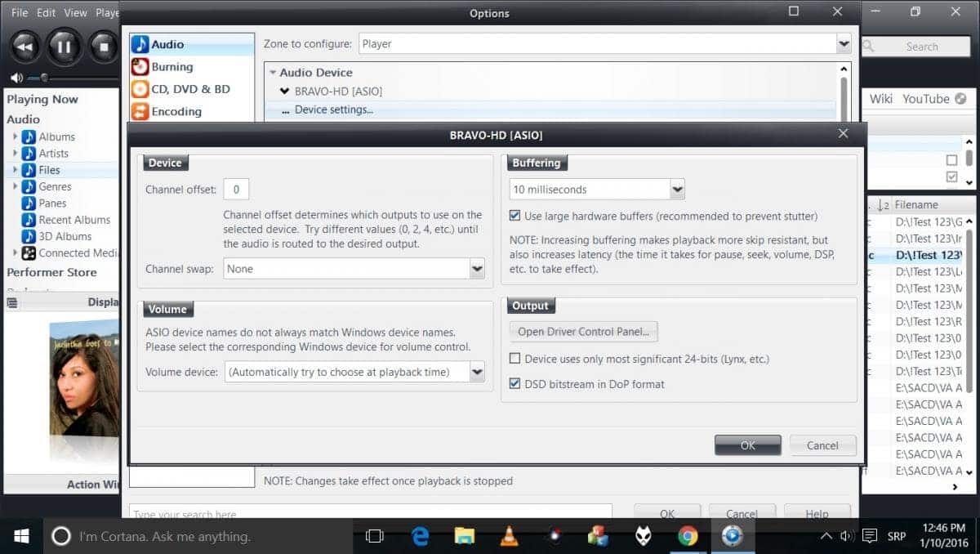Open Google Chrome from taskbar
980x554 pixels.
click(688, 537)
